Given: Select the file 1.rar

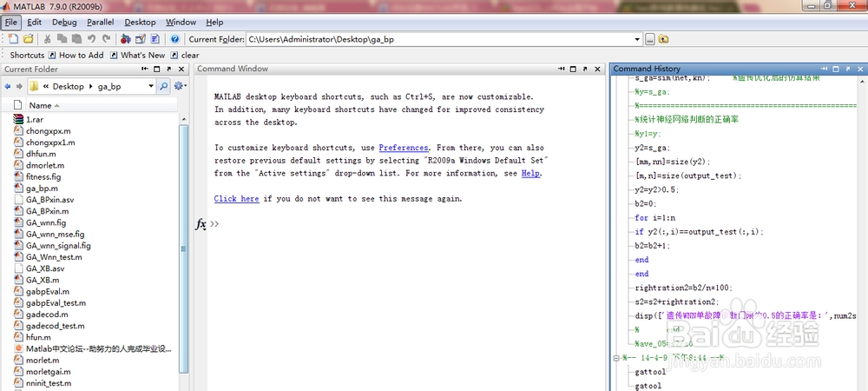Looking at the screenshot, I should (x=35, y=120).
